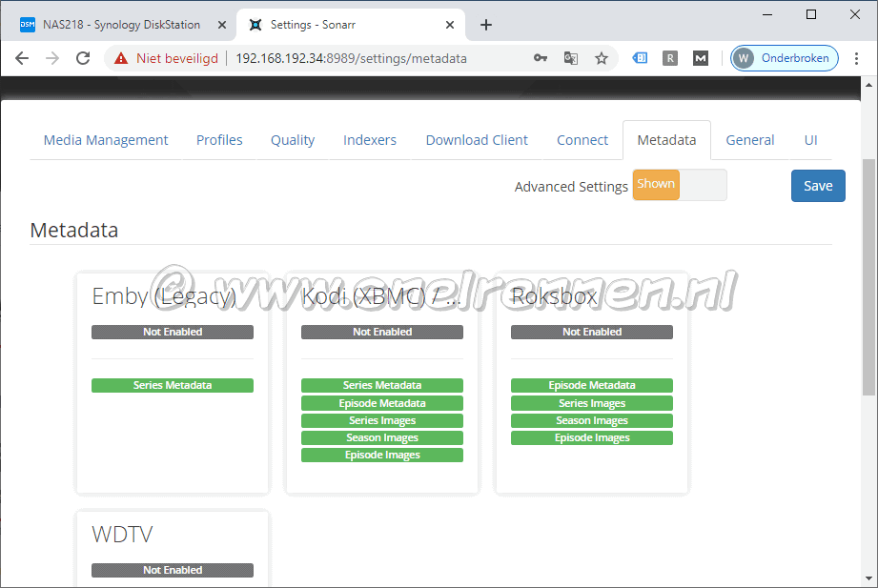The width and height of the screenshot is (878, 588).
Task: Click Not Enabled label on Roksbox card
Action: click(592, 332)
